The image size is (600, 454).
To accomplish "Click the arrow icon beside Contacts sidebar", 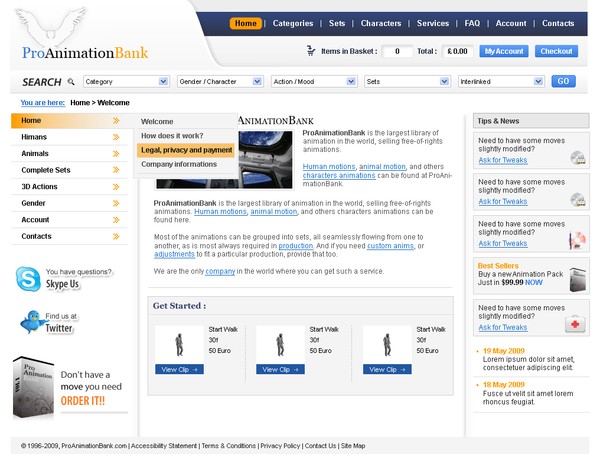I will tap(116, 237).
